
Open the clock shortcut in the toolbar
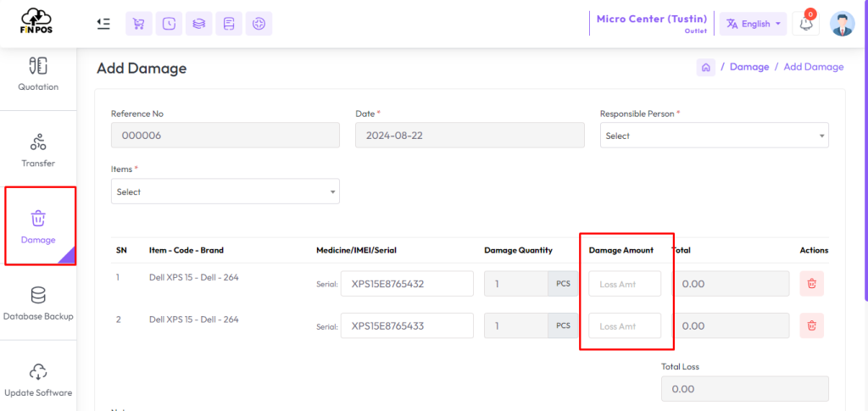[x=169, y=24]
